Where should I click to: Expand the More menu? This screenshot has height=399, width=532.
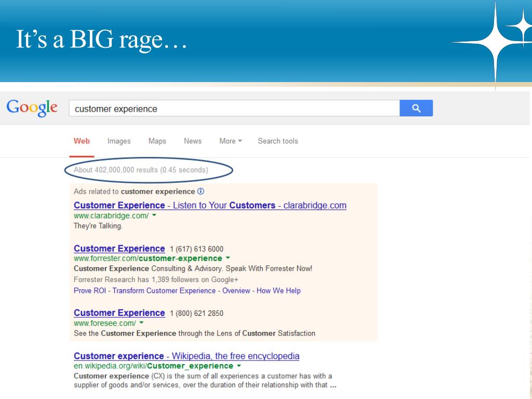pos(231,141)
